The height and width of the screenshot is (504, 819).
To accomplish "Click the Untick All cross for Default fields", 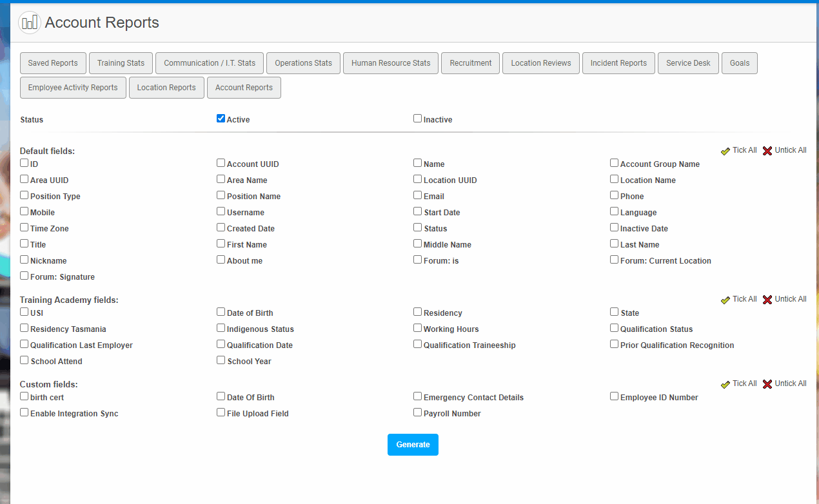I will click(x=767, y=150).
